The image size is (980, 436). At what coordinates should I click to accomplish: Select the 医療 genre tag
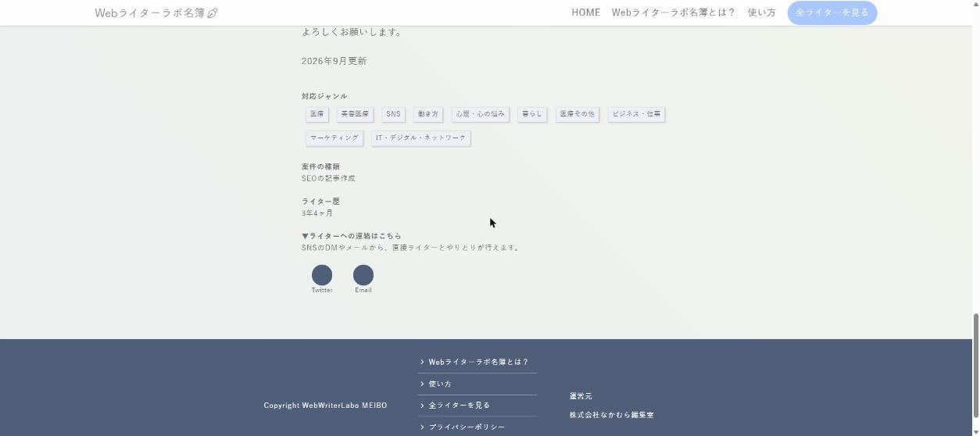(317, 114)
